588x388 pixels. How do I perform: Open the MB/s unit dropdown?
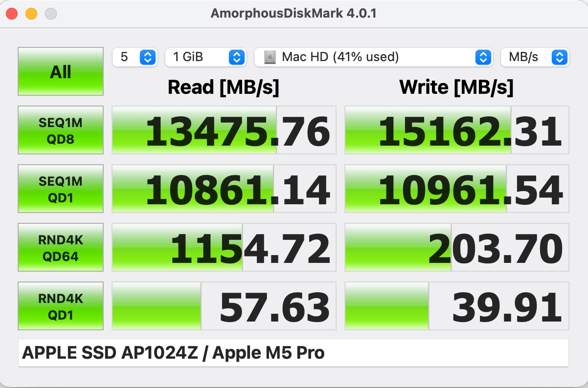click(x=535, y=57)
